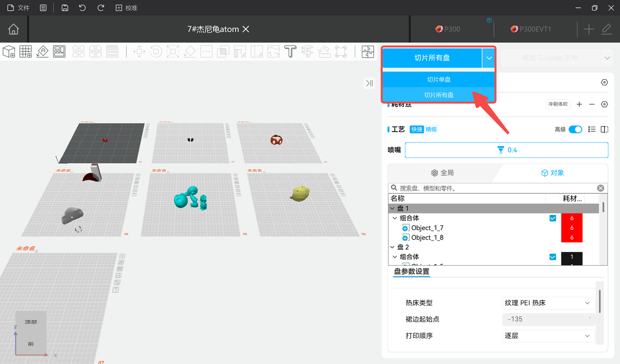Click the arrange all objects icon
This screenshot has height=364, width=620.
[59, 51]
